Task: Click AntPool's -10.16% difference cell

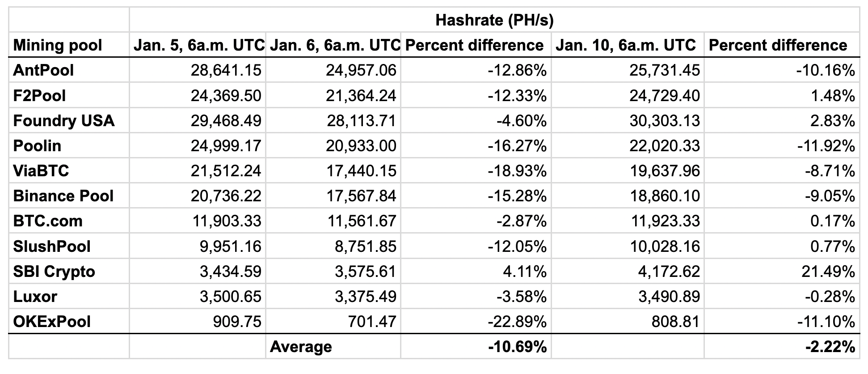Action: click(x=782, y=70)
